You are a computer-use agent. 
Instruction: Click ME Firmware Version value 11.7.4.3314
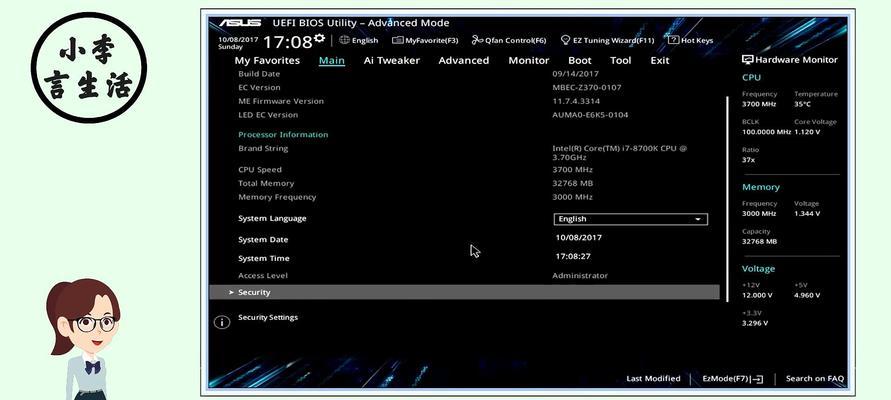click(576, 101)
